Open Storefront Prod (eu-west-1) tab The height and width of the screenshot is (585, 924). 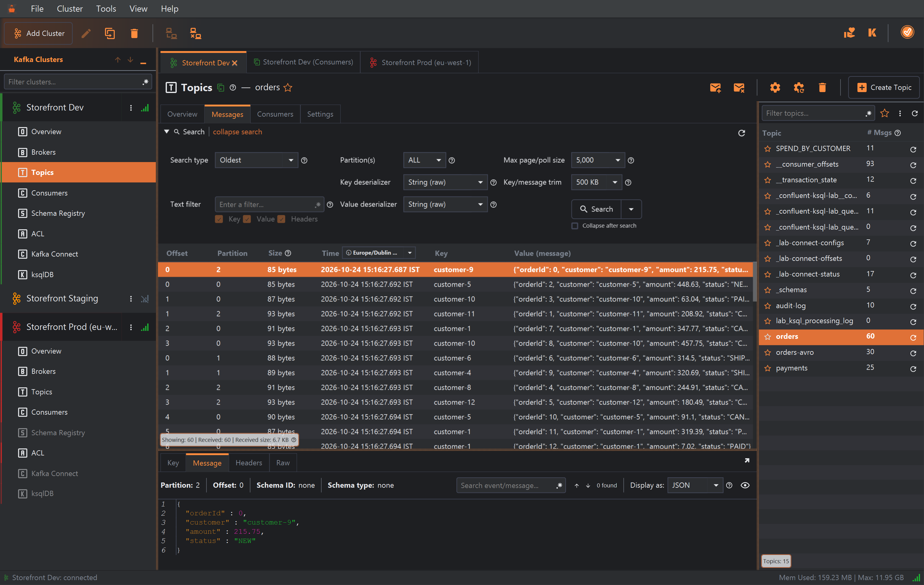[420, 62]
